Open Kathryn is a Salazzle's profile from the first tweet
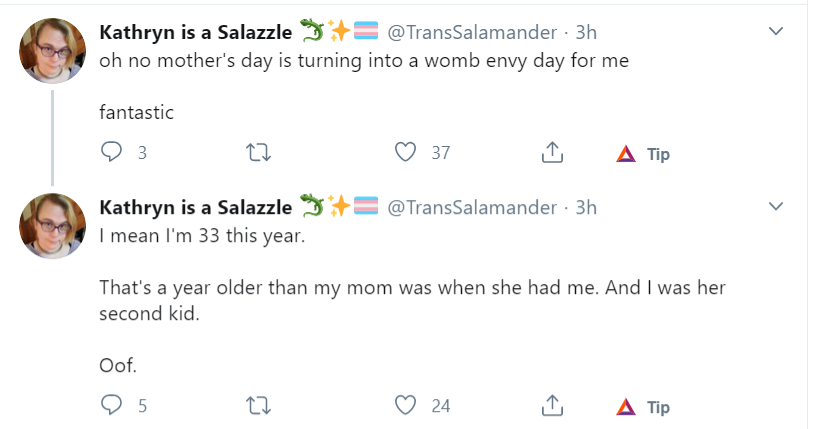820x429 pixels. [x=196, y=32]
